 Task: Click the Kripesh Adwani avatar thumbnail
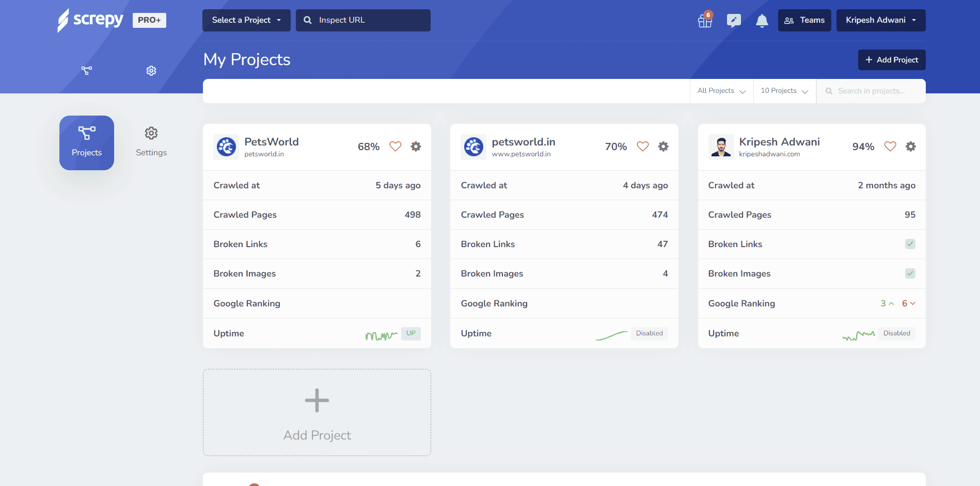coord(721,147)
